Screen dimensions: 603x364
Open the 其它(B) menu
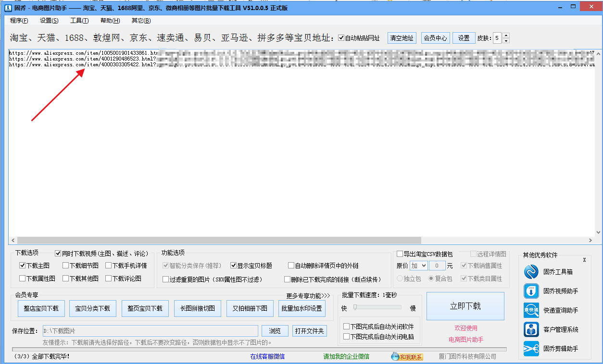pyautogui.click(x=141, y=21)
